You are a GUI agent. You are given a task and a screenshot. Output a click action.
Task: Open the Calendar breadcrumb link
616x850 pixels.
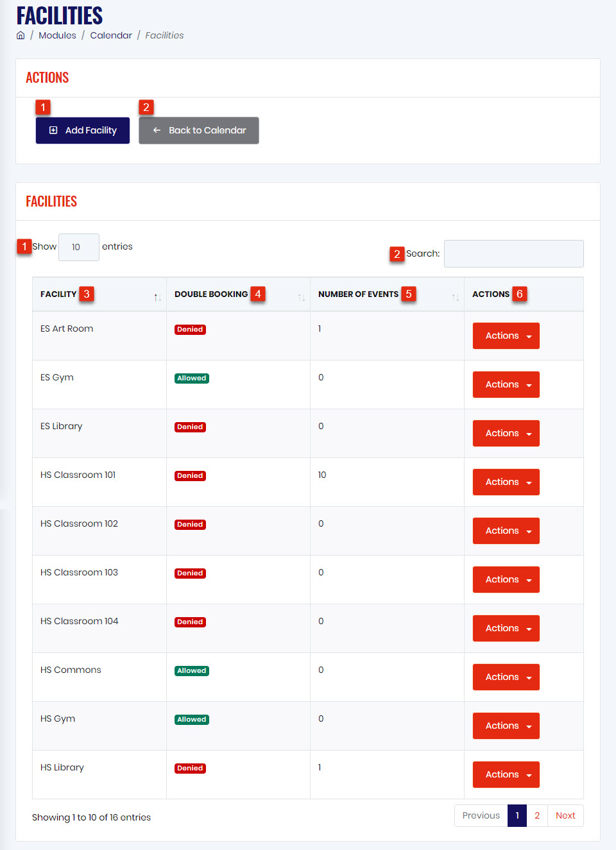(111, 35)
